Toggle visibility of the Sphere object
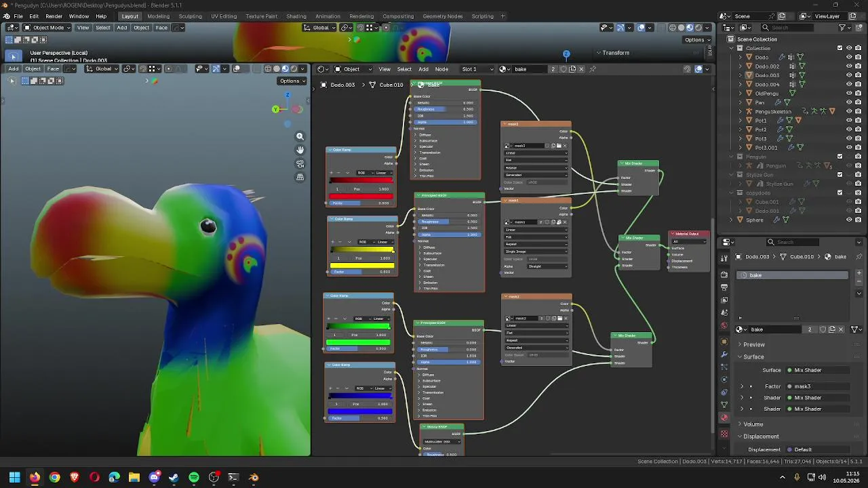This screenshot has height=488, width=868. click(849, 220)
